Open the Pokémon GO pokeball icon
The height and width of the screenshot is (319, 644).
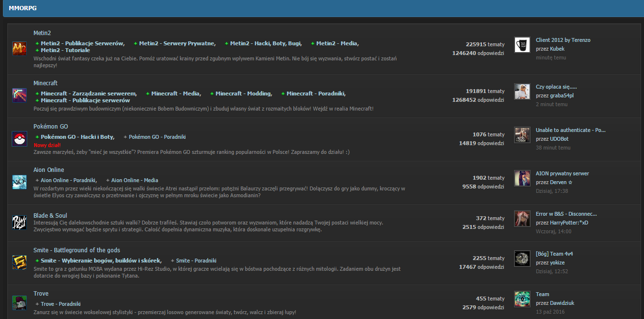[x=19, y=139]
